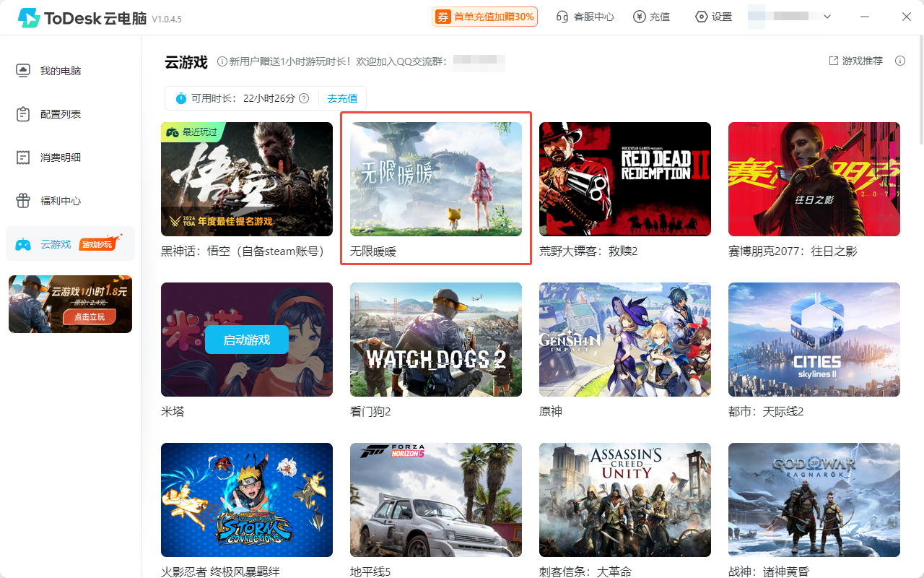Go to 消费明细 sidebar item
924x578 pixels.
point(70,158)
